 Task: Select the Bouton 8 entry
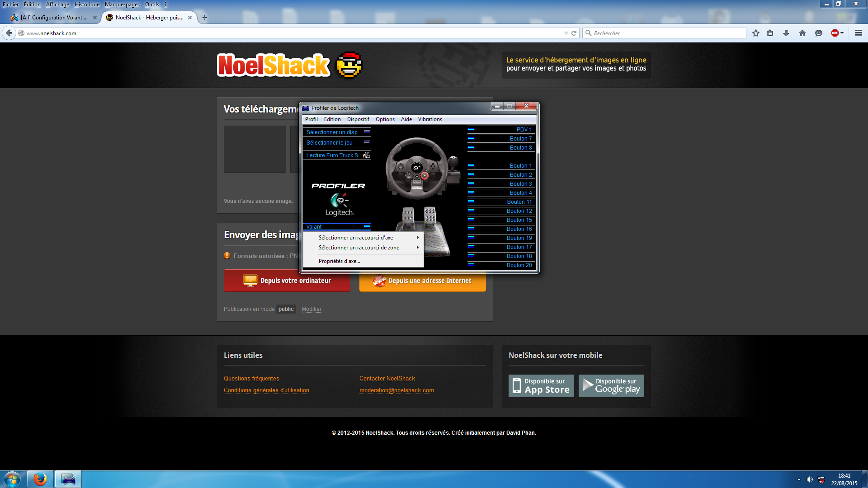tap(501, 148)
